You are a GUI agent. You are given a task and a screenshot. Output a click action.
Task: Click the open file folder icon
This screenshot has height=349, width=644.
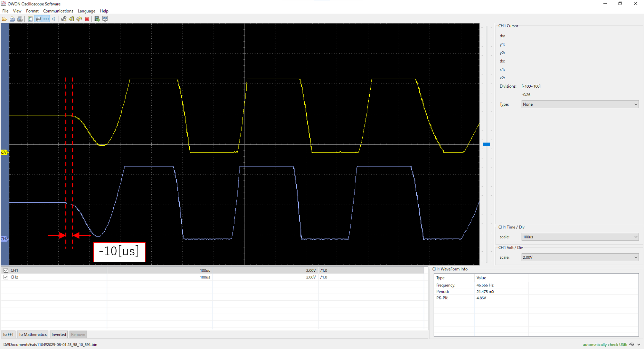point(5,19)
